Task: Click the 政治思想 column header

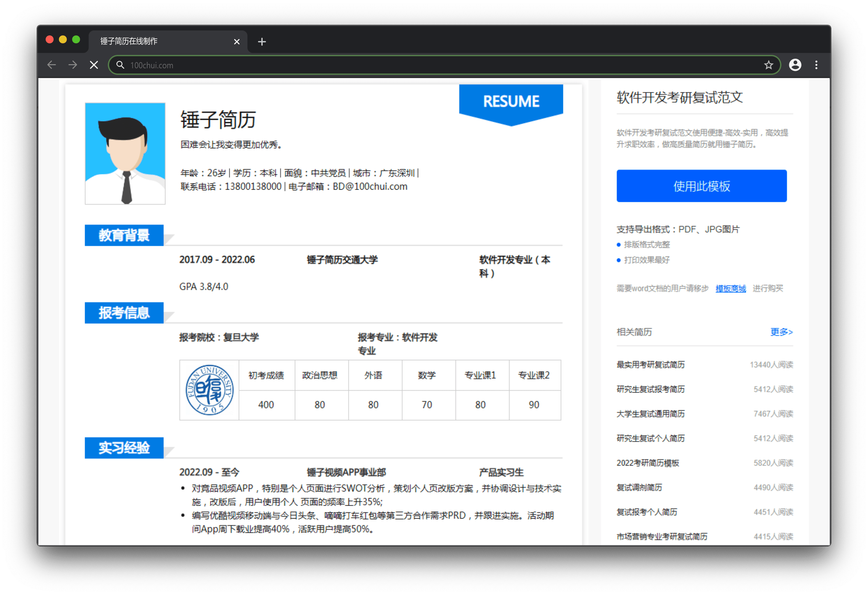Action: coord(320,375)
